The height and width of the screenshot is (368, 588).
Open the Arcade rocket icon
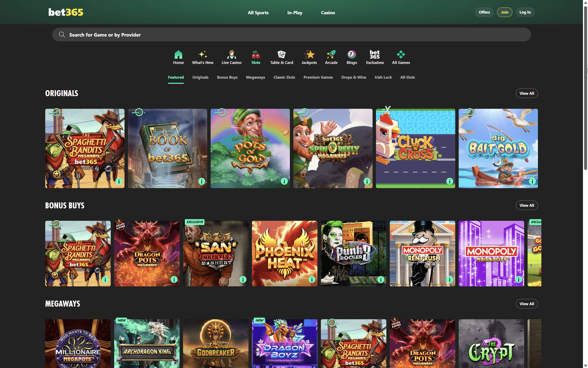[x=331, y=54]
